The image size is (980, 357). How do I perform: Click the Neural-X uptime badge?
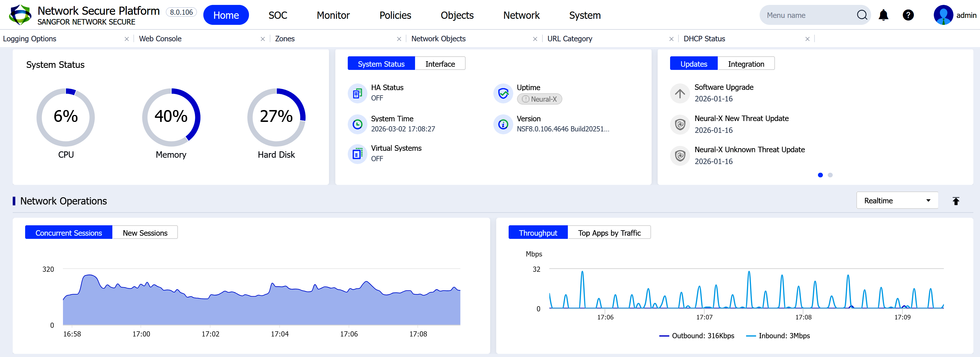point(539,99)
